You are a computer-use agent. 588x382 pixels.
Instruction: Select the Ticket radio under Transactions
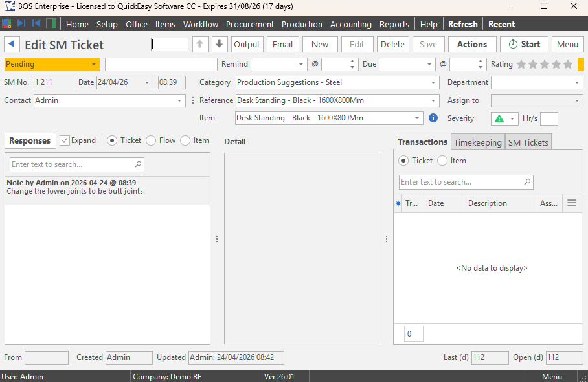pos(403,161)
